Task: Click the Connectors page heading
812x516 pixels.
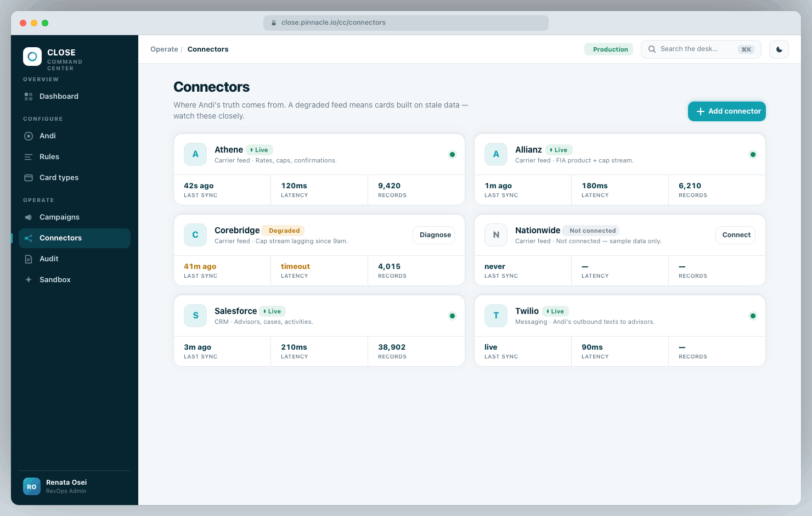Action: click(211, 87)
